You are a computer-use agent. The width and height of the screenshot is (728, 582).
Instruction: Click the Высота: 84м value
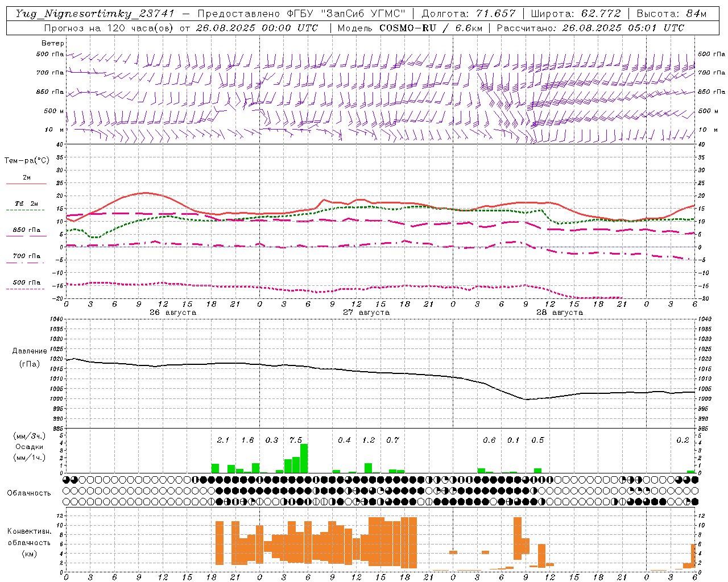point(672,14)
